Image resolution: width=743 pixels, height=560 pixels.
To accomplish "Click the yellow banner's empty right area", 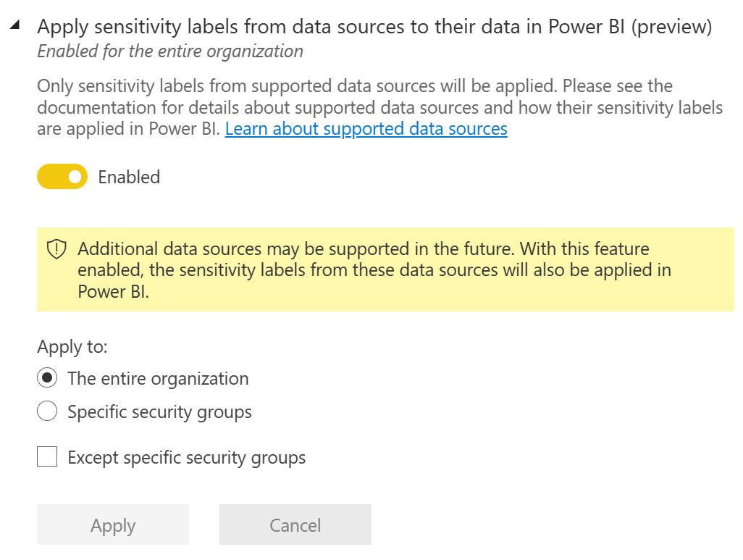I will pyautogui.click(x=695, y=290).
